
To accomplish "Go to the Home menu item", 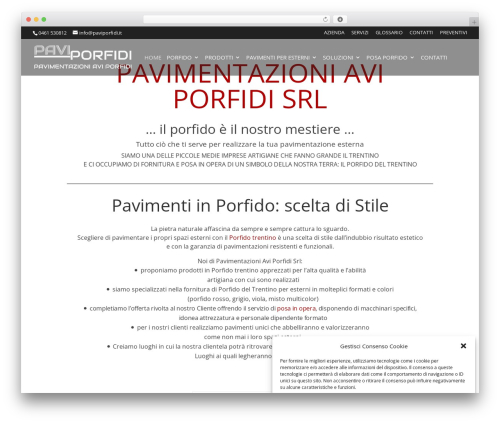I will pos(153,58).
